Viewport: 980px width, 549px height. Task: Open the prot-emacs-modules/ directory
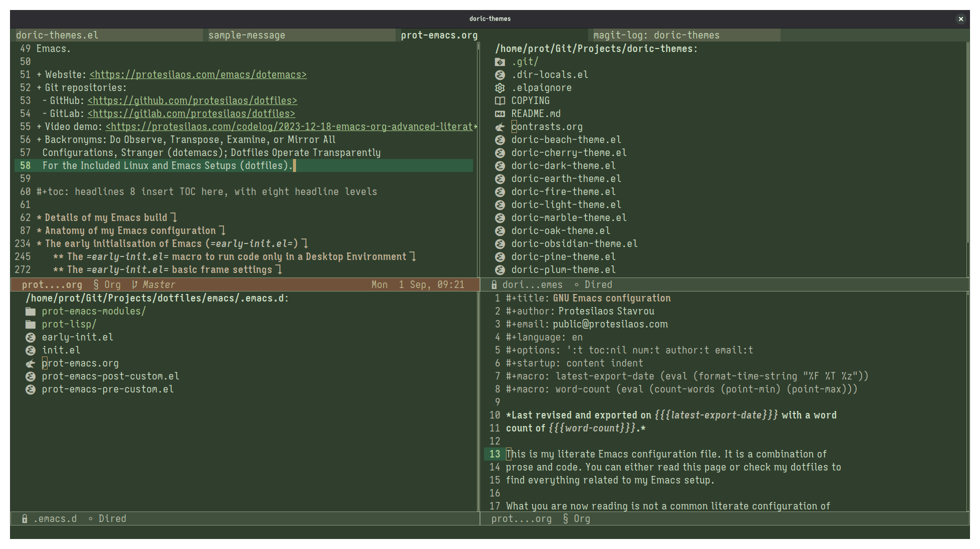tap(94, 311)
